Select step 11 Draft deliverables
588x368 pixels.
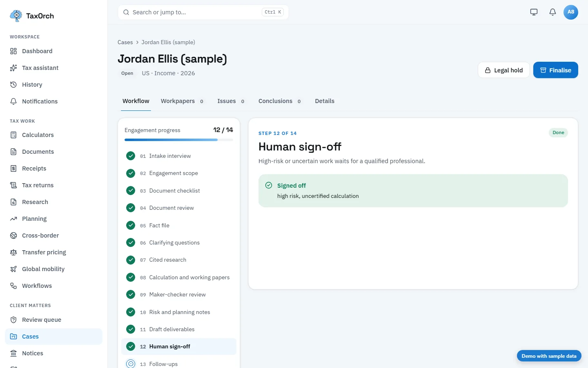tap(179, 329)
